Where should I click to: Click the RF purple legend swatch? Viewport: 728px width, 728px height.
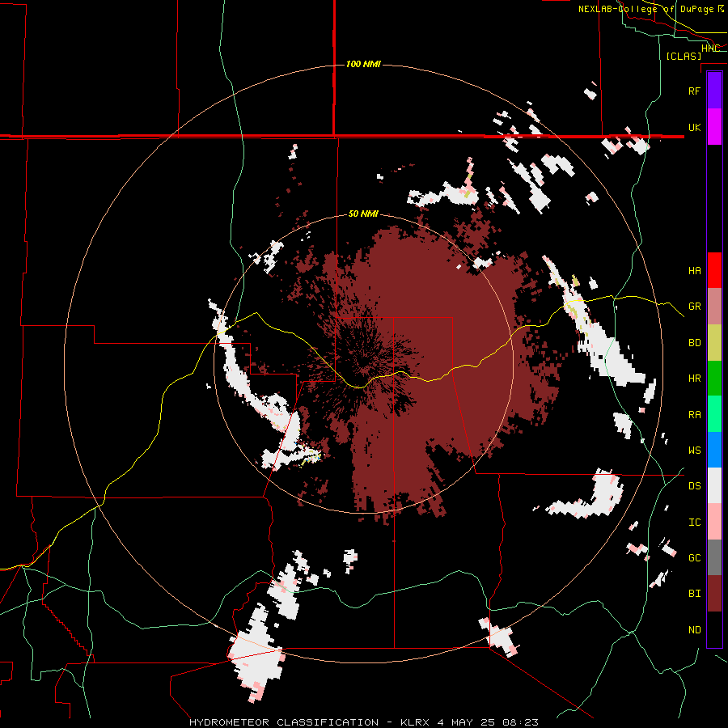(714, 91)
